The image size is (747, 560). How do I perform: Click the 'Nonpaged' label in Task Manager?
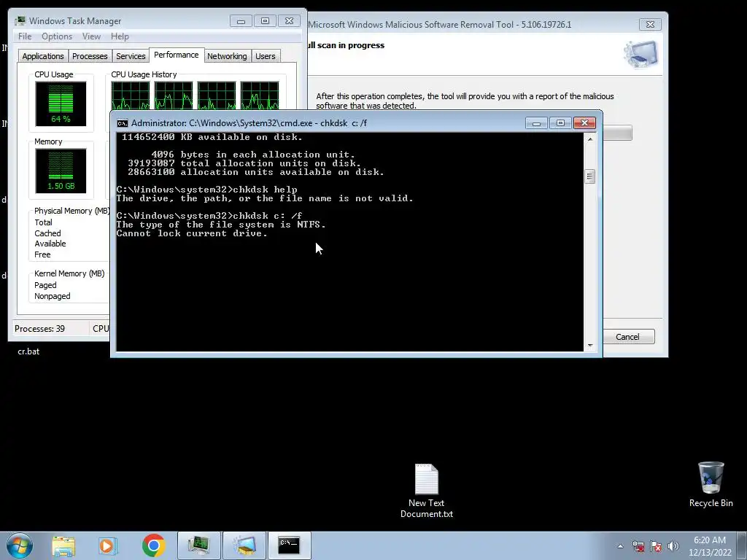point(52,296)
